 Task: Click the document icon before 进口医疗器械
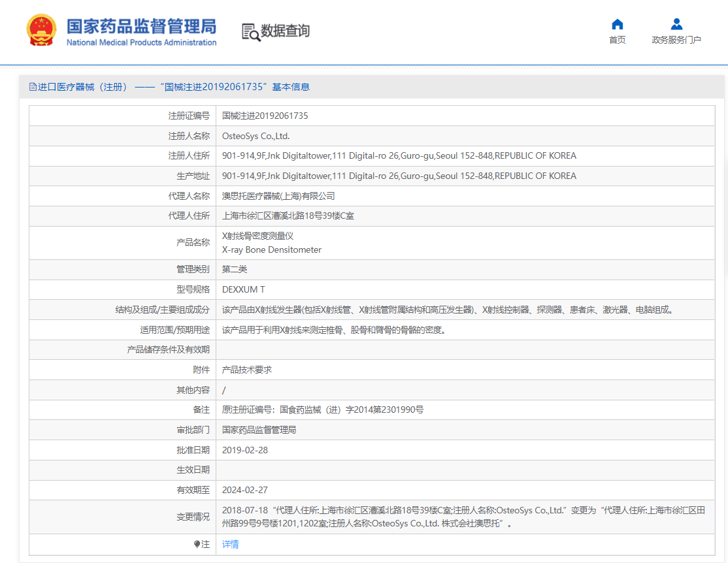click(x=33, y=87)
